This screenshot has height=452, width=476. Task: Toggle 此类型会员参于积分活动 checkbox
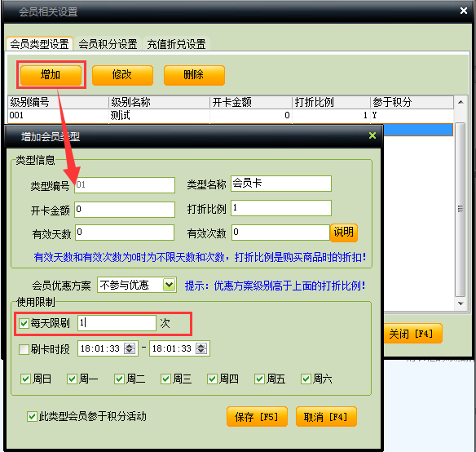click(x=32, y=416)
